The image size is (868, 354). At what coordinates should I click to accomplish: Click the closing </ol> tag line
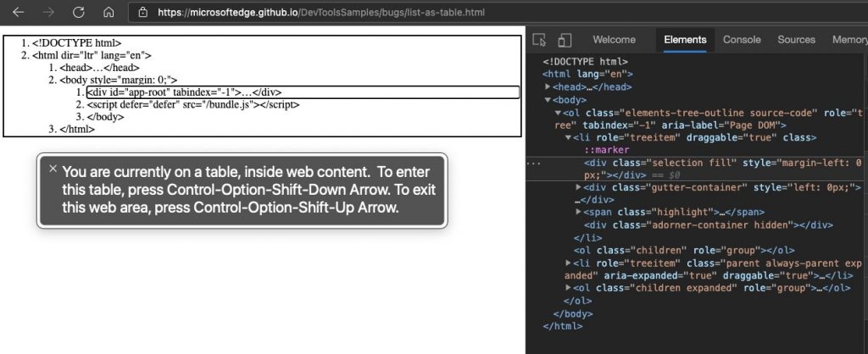pyautogui.click(x=577, y=301)
